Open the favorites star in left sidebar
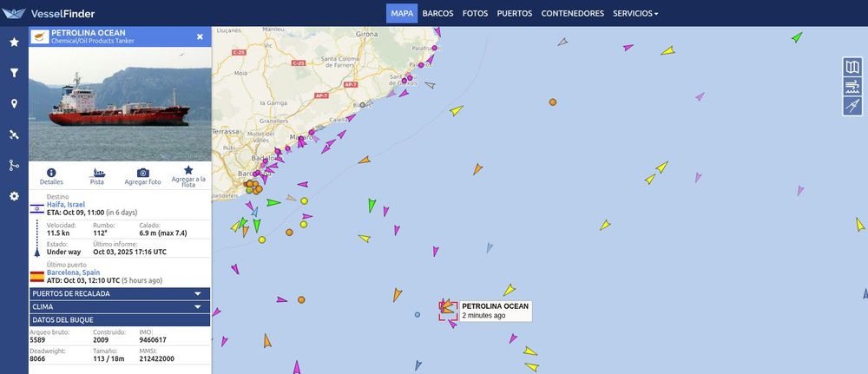Image resolution: width=868 pixels, height=374 pixels. (x=14, y=42)
